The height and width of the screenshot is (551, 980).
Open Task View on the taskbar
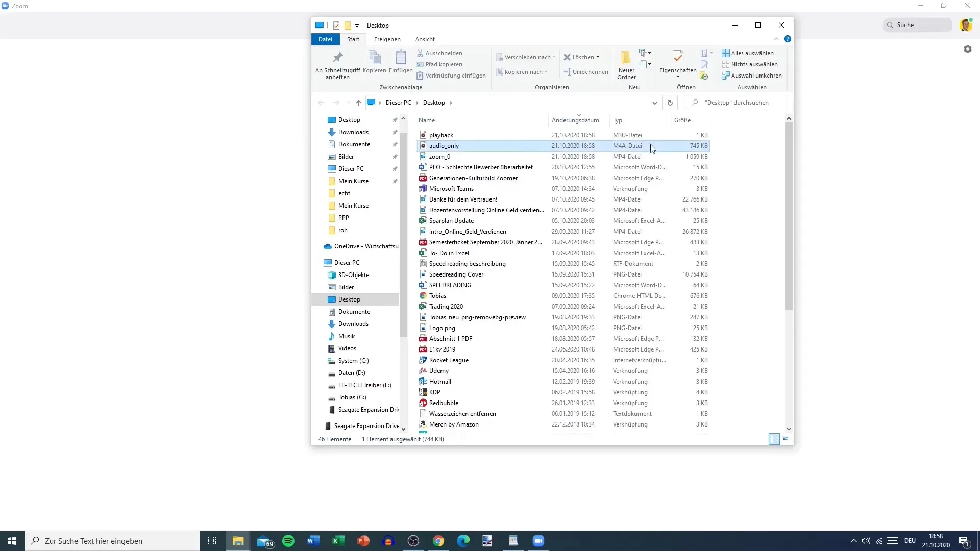[x=212, y=541]
